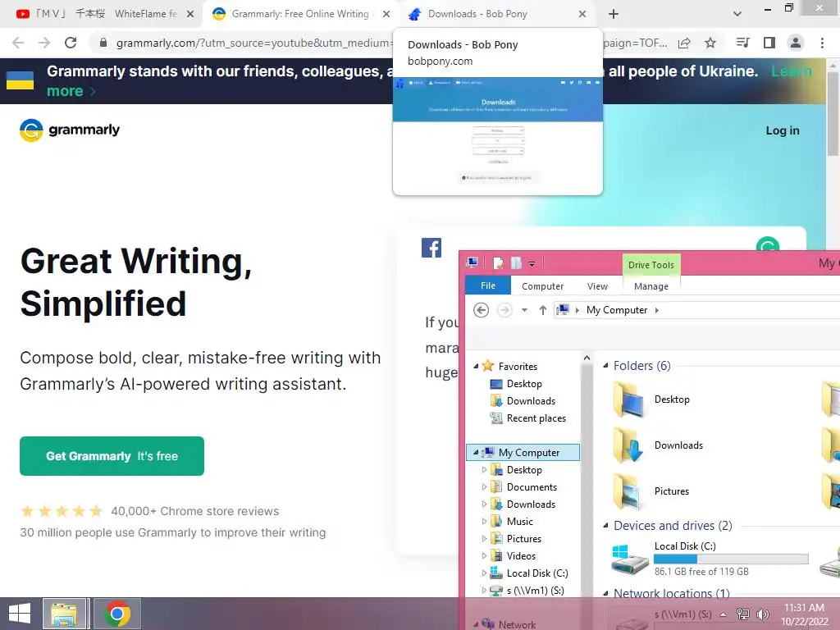Click Google Chrome on the taskbar
Screen dimensions: 840x630
click(x=117, y=614)
